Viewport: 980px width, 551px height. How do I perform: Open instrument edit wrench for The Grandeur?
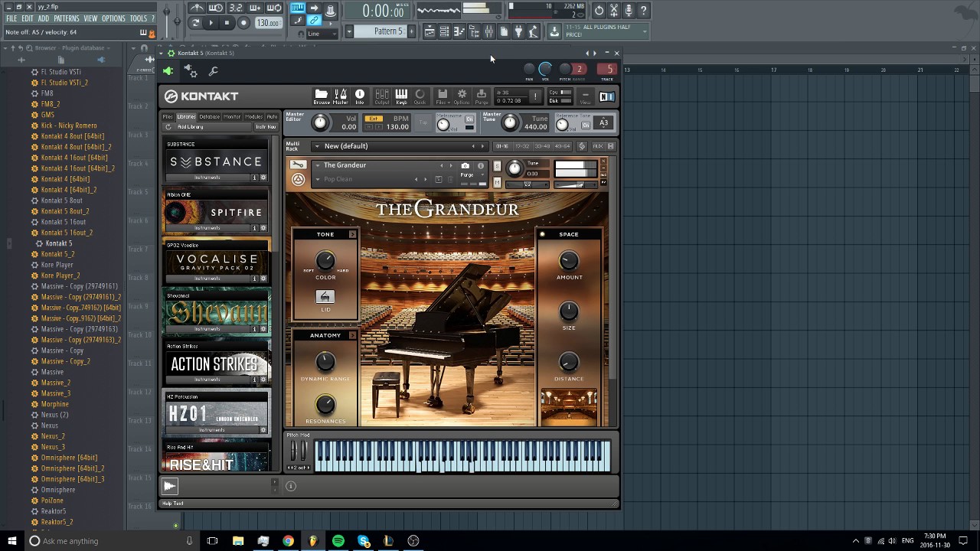click(298, 165)
